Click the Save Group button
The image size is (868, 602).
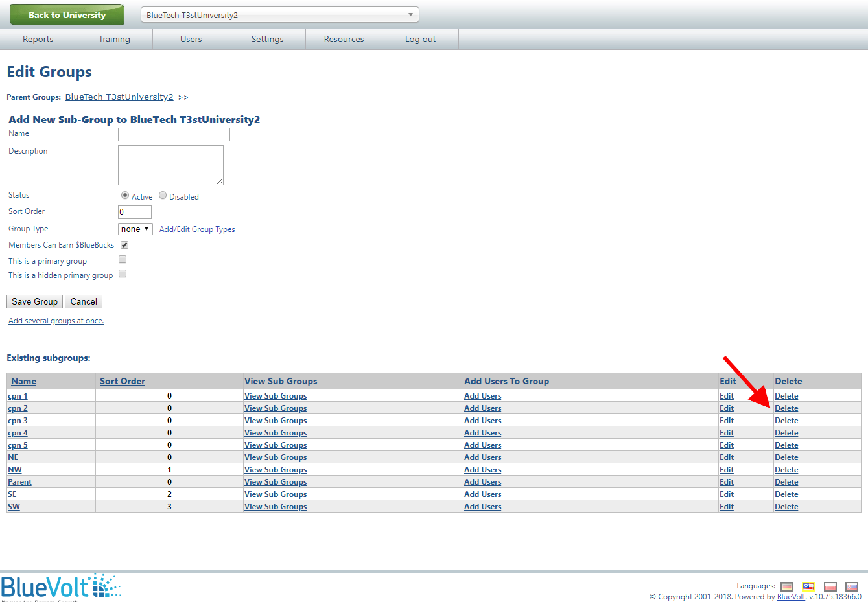pos(35,301)
